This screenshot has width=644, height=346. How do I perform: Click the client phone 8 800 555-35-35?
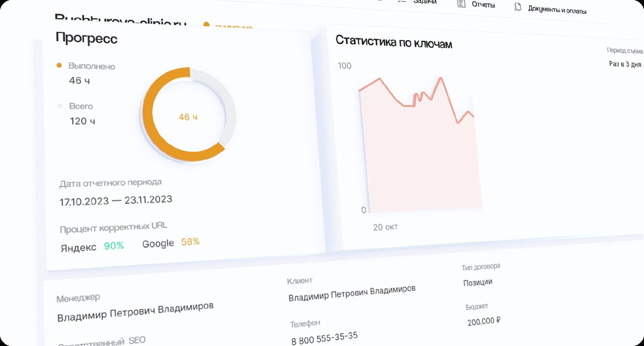325,338
